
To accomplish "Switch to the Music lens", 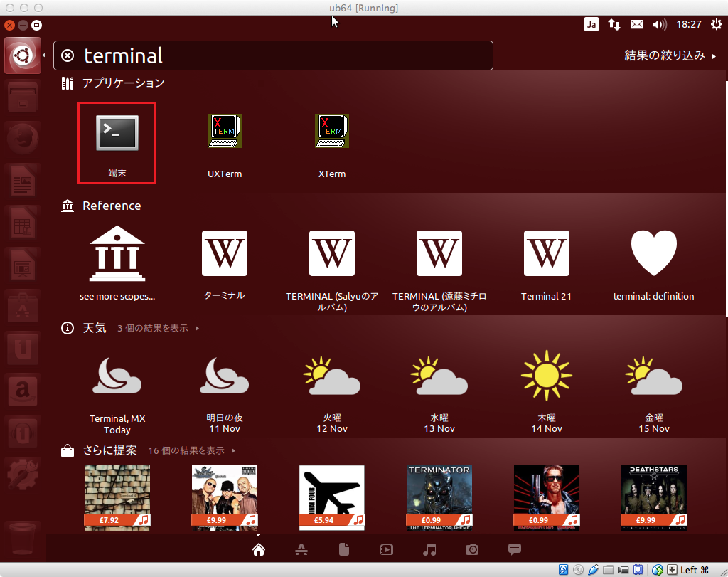I will (x=429, y=549).
